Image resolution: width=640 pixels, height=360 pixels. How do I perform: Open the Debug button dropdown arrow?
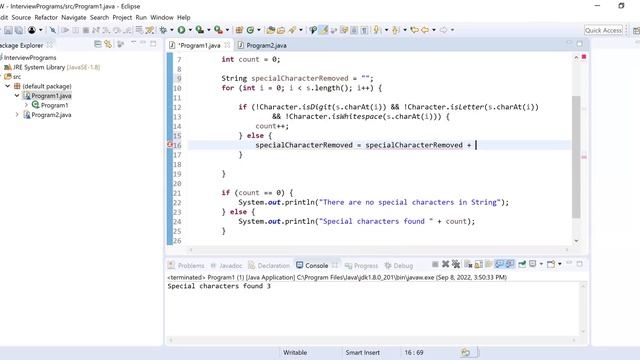[171, 30]
